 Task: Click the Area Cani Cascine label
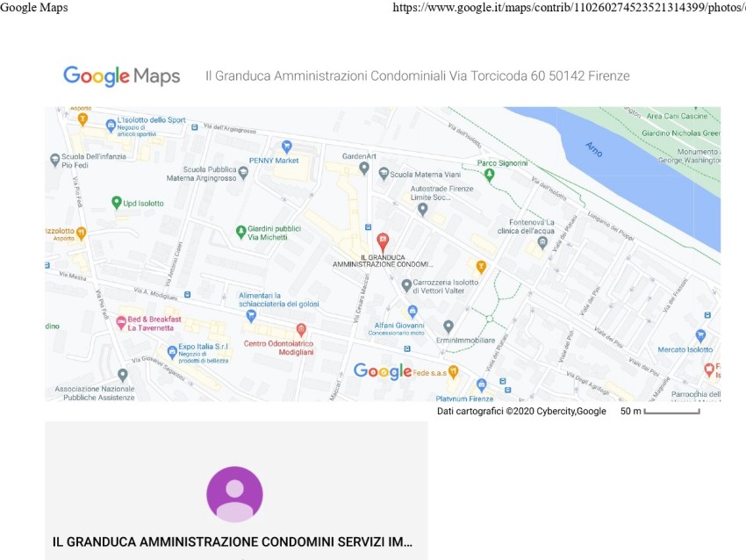[677, 116]
